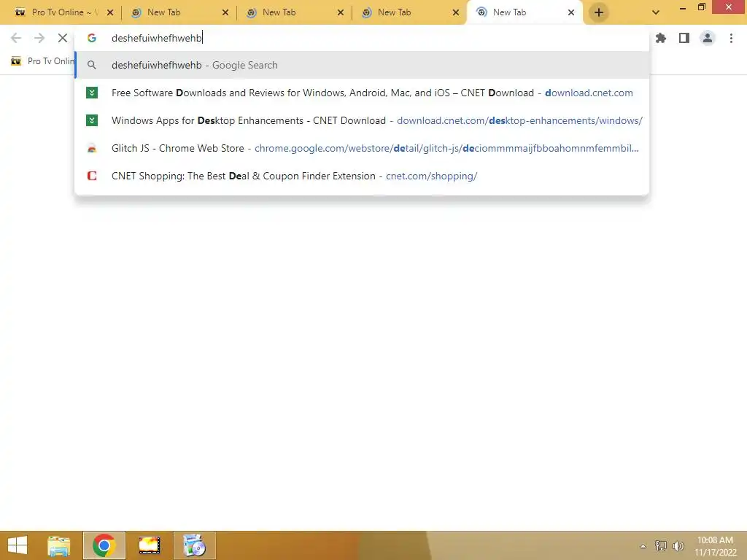This screenshot has height=560, width=747.
Task: Open CNET Shopping Deal & Coupon suggestion
Action: click(362, 176)
